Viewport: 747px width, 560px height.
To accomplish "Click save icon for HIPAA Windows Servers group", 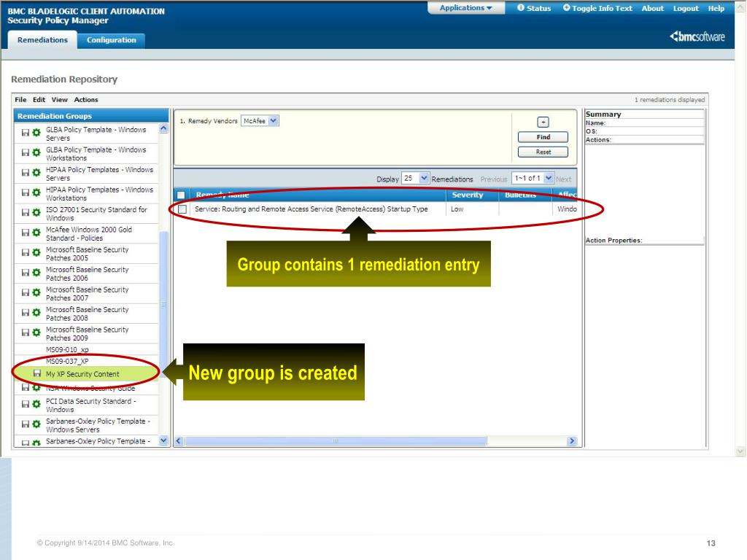I will 26,173.
